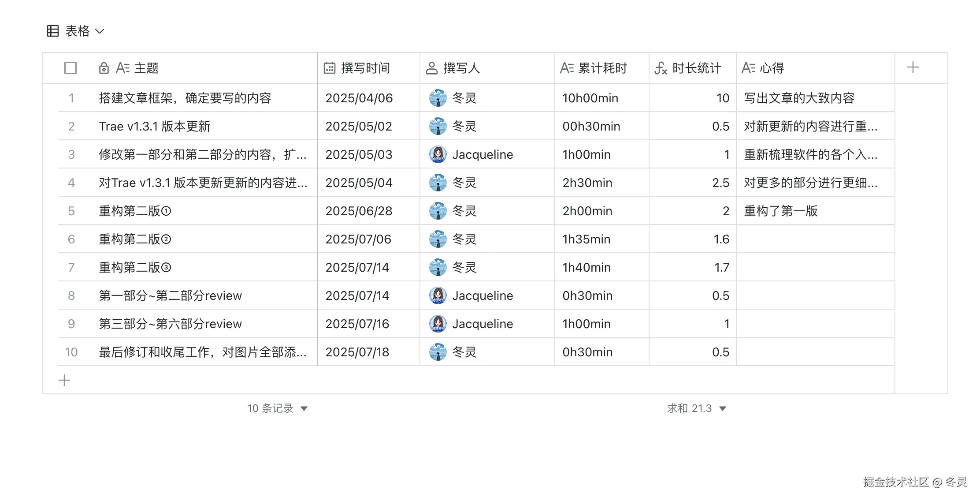
Task: Click the formula fx icon in 时长统计 header
Action: 661,68
